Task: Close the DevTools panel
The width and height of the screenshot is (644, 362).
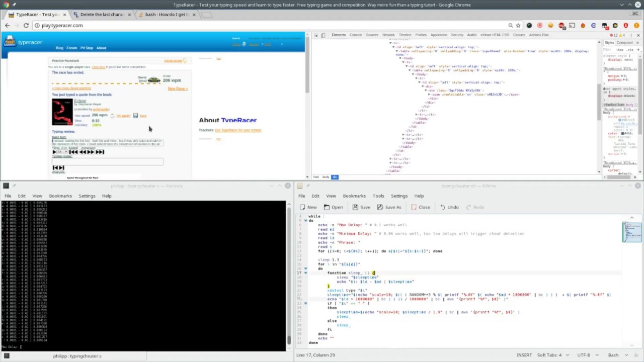Action: 638,35
